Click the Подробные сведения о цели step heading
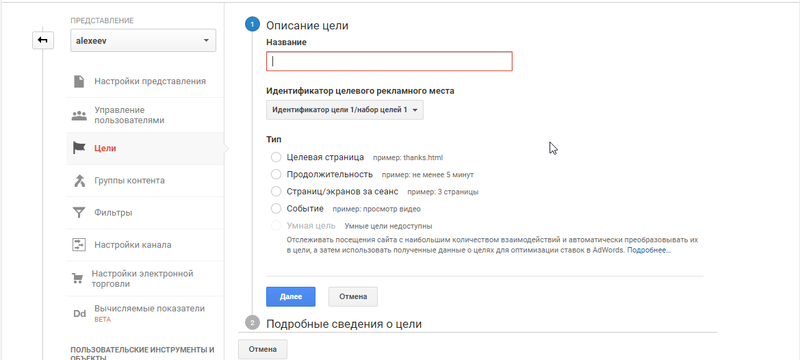The height and width of the screenshot is (360, 800). (x=344, y=324)
